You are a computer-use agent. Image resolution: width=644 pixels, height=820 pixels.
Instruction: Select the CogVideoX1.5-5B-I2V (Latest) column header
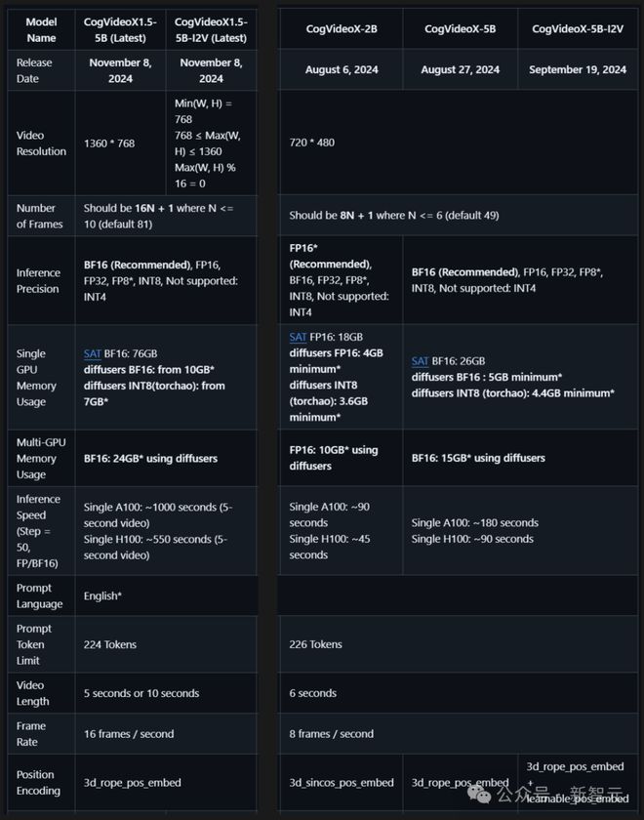211,29
